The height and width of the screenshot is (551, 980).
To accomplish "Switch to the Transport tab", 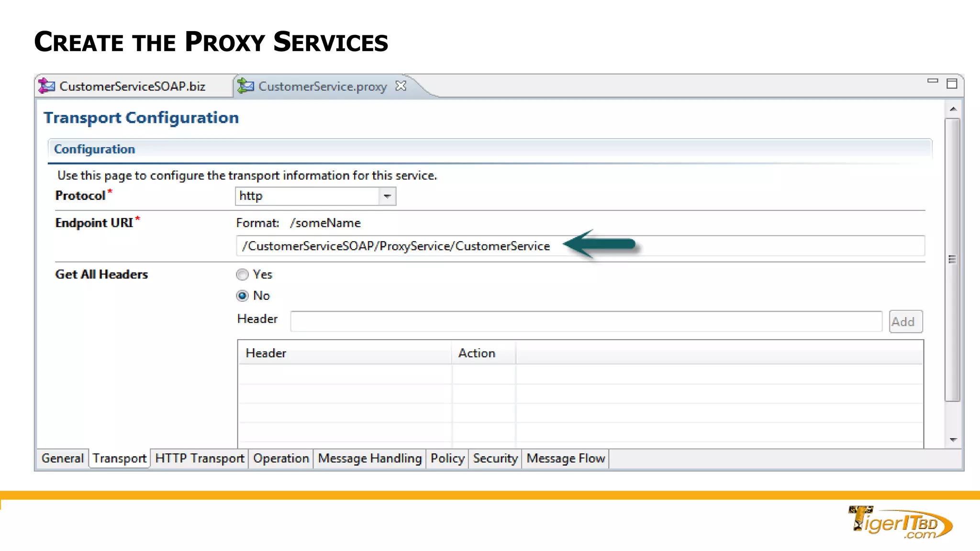I will click(120, 458).
